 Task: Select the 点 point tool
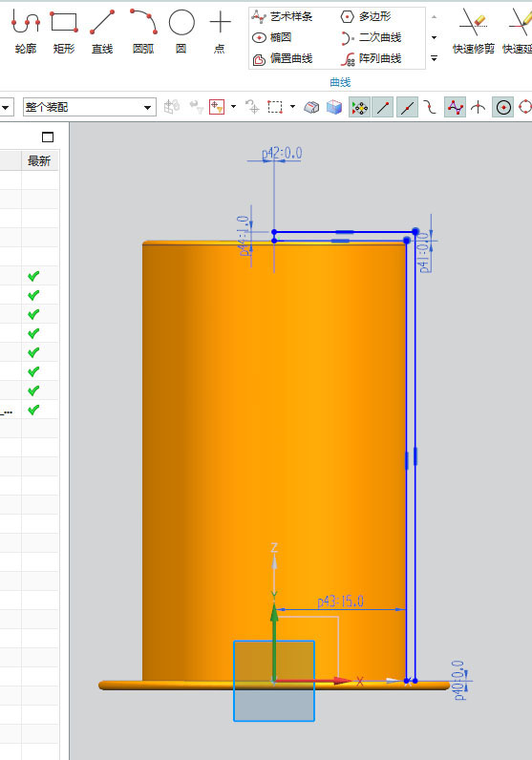click(220, 32)
